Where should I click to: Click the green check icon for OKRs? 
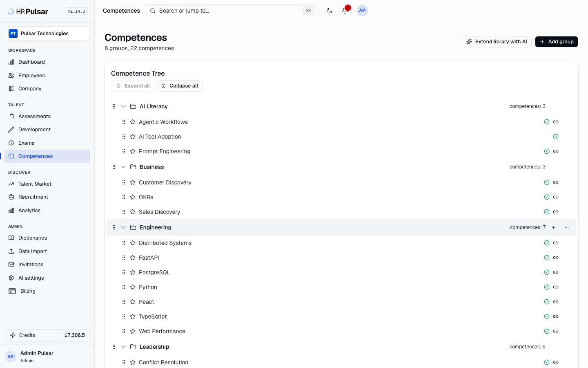(547, 197)
